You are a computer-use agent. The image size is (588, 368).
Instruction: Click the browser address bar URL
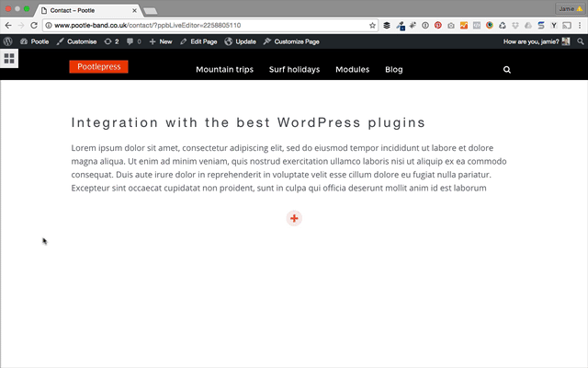pos(147,25)
